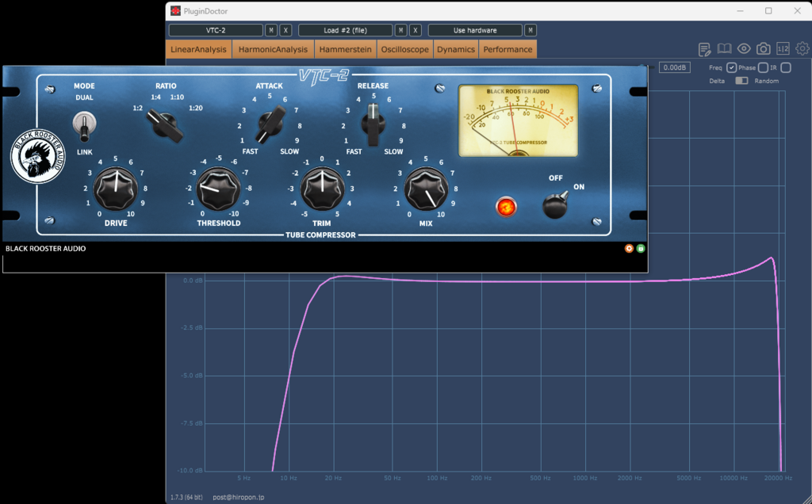
Task: Click the VU meter display on VTC-2
Action: 518,120
